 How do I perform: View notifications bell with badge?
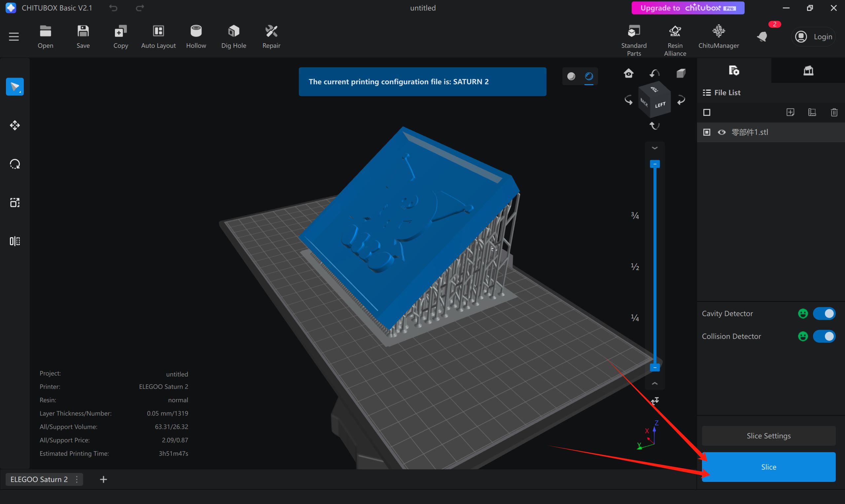coord(763,36)
